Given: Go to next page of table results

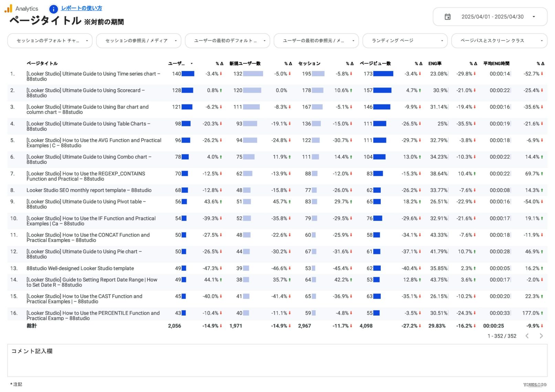Looking at the screenshot, I should (x=541, y=336).
